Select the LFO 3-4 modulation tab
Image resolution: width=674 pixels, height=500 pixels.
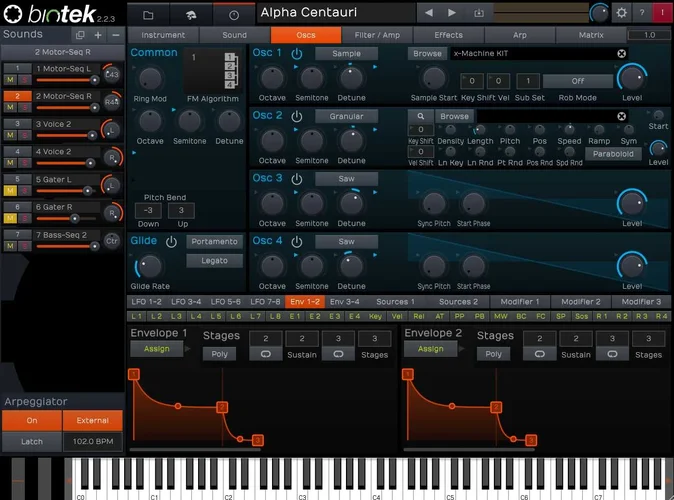188,301
